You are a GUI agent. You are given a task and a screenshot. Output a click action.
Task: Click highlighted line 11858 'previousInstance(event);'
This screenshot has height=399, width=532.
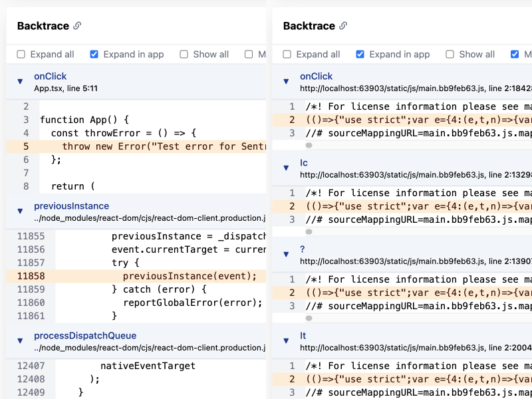click(136, 276)
